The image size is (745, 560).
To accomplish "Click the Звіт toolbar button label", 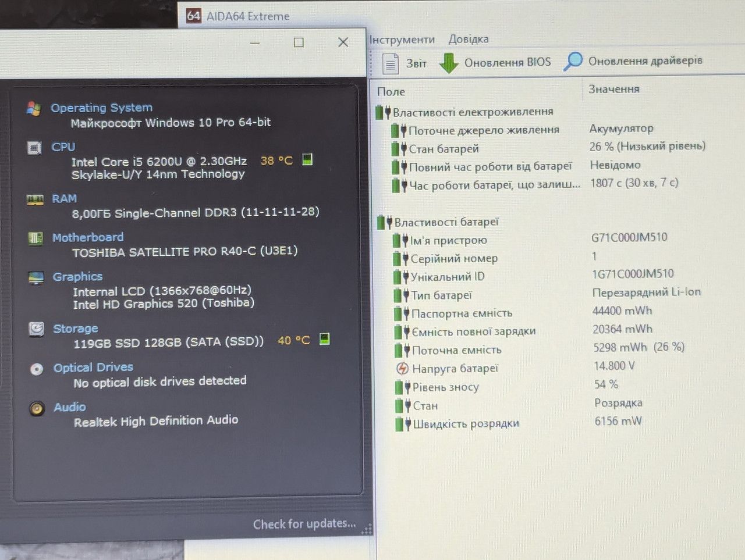I will (x=416, y=63).
